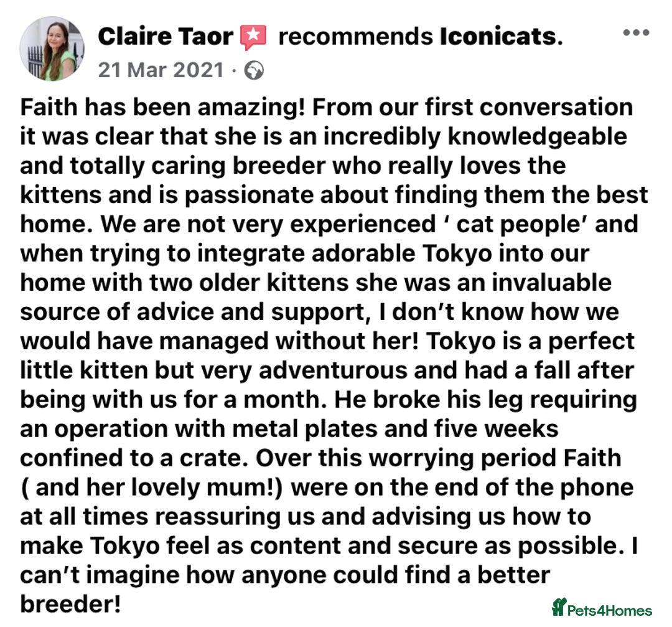Click the word "passionate" in the review
This screenshot has height=627, width=672.
(249, 196)
